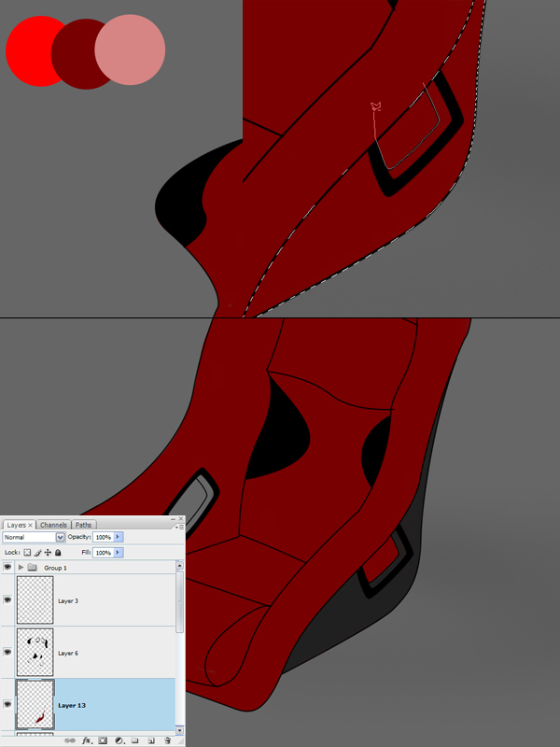Select the Layer 3 thumbnail

pos(35,599)
